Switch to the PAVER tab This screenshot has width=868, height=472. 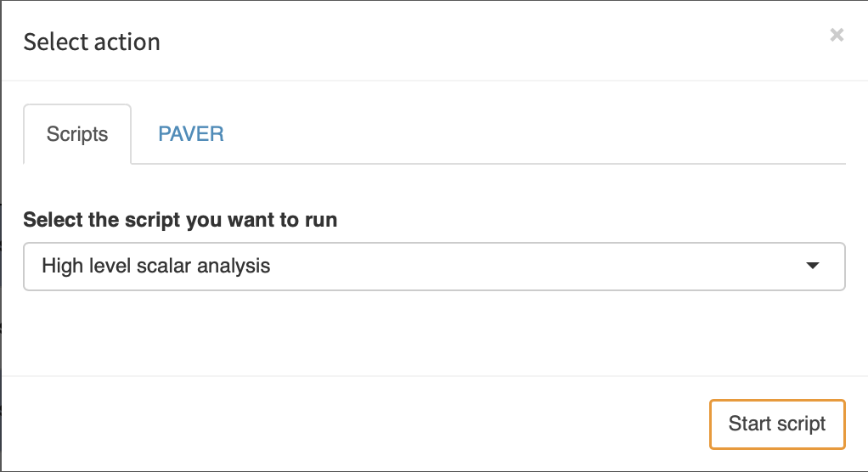pos(191,134)
